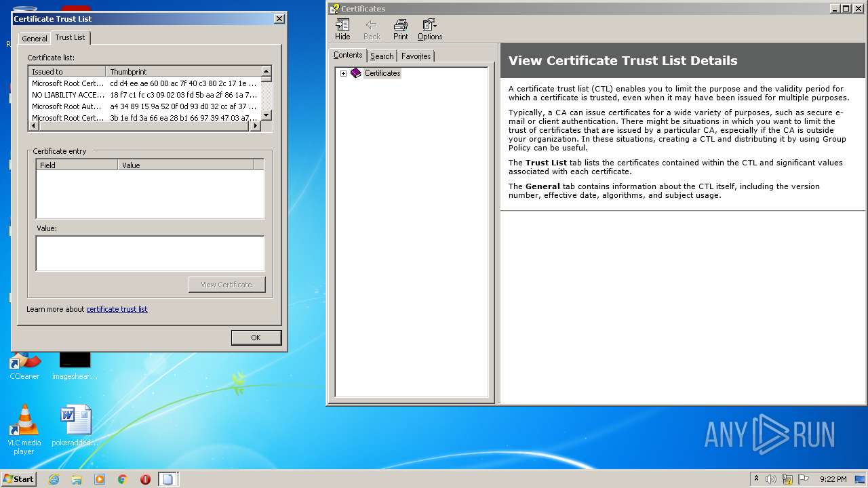Print the current help topic
The width and height of the screenshot is (868, 488).
pyautogui.click(x=401, y=30)
